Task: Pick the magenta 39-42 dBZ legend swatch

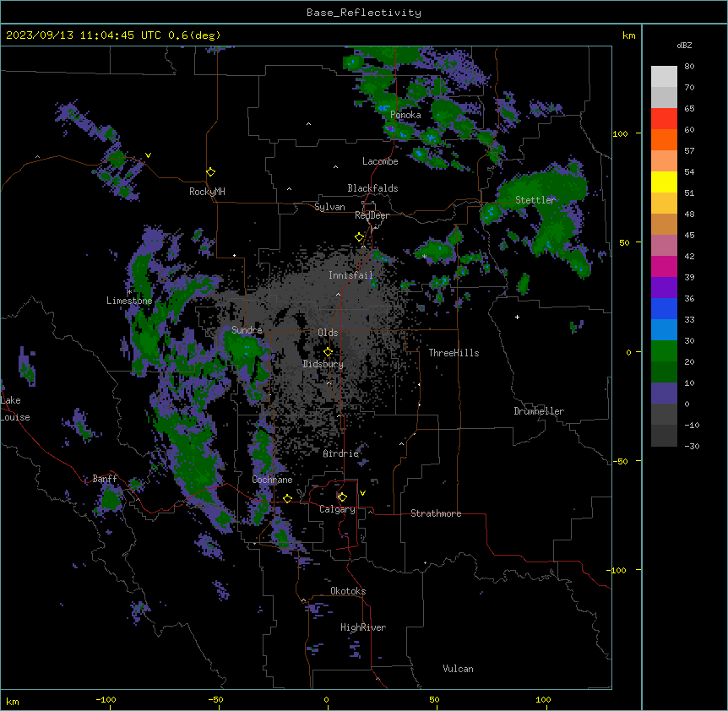Action: pyautogui.click(x=664, y=266)
